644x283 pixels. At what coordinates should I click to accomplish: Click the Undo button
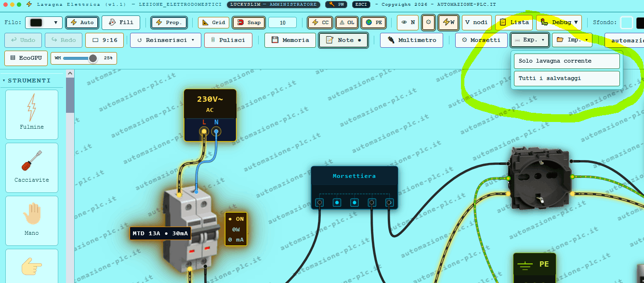pyautogui.click(x=23, y=40)
